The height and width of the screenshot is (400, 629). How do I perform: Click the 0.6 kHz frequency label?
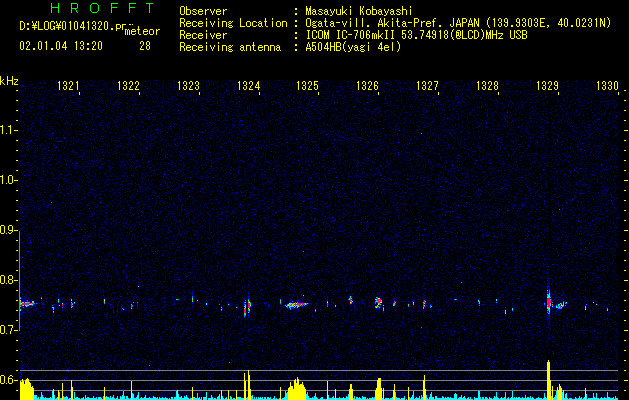coord(7,380)
